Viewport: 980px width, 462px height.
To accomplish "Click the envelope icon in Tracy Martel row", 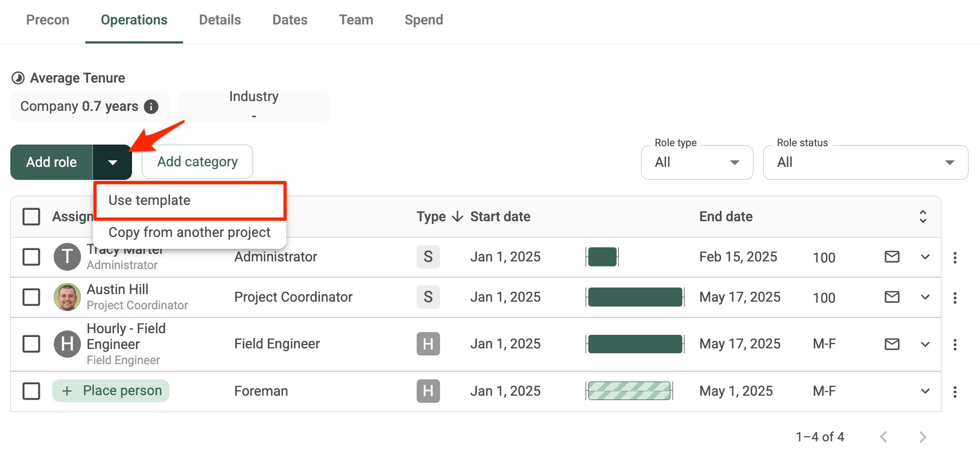I will [x=892, y=257].
